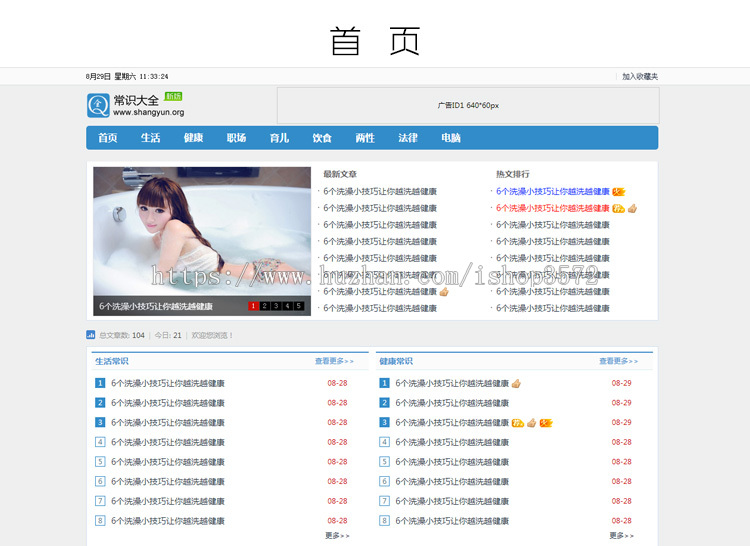Select slide 3 in carousel pager
This screenshot has height=546, width=750.
pyautogui.click(x=276, y=306)
